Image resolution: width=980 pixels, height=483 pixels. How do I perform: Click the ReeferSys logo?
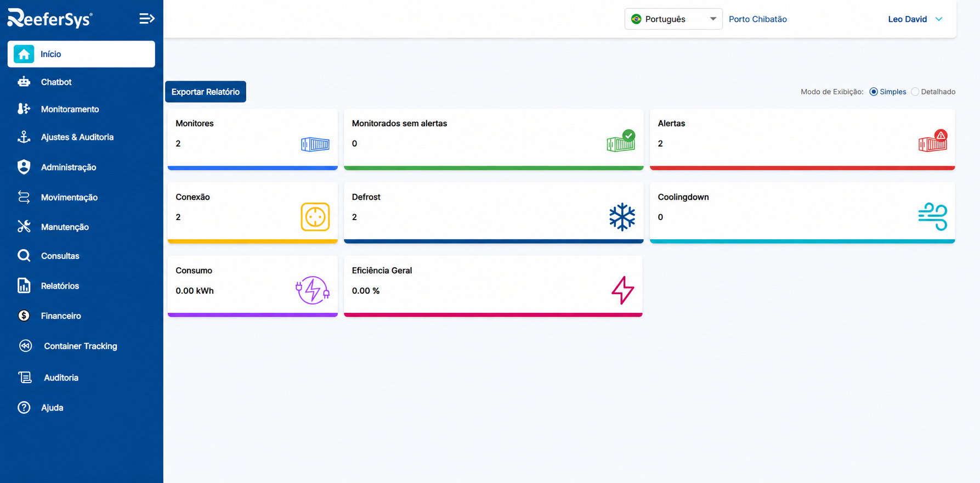tap(50, 19)
